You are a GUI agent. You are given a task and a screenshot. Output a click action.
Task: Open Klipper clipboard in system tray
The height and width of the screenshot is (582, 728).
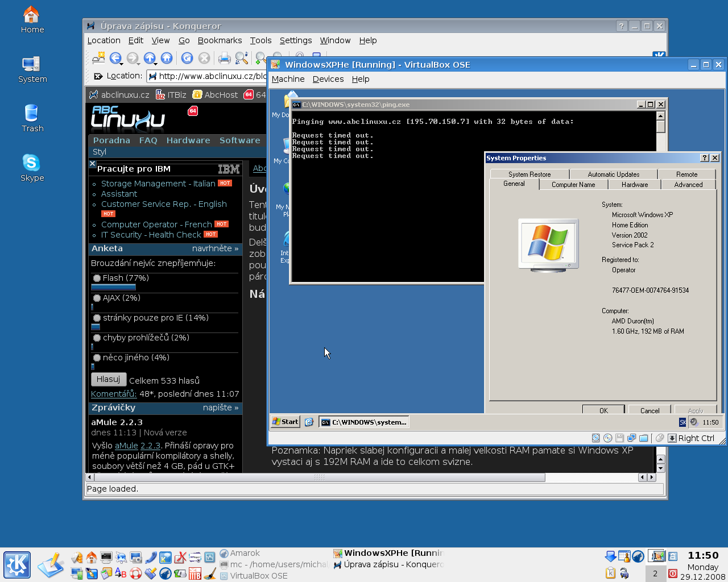(x=610, y=573)
